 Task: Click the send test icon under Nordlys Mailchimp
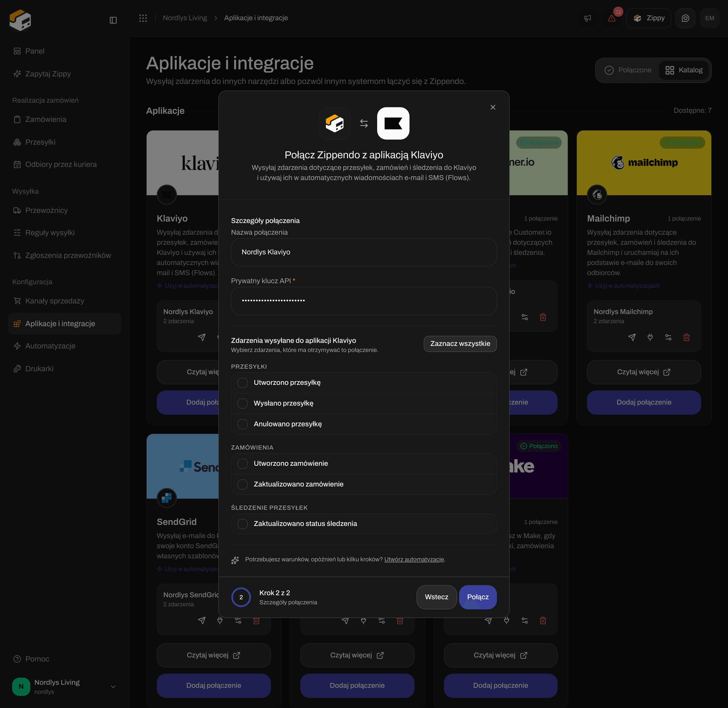(x=632, y=337)
